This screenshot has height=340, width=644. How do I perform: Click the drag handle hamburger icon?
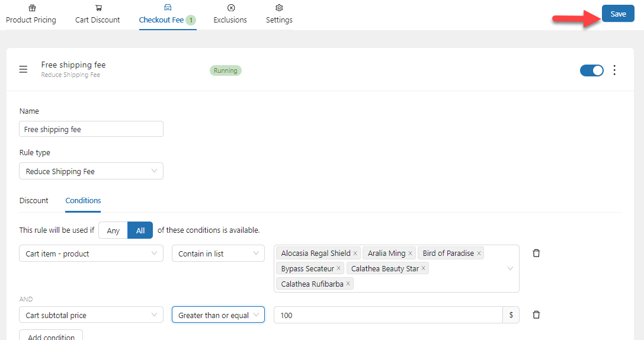click(x=24, y=69)
